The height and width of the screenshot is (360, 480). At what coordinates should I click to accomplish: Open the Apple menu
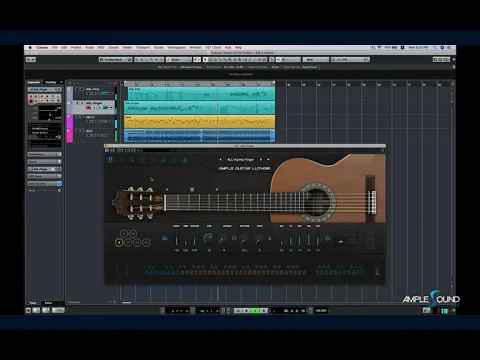click(30, 48)
